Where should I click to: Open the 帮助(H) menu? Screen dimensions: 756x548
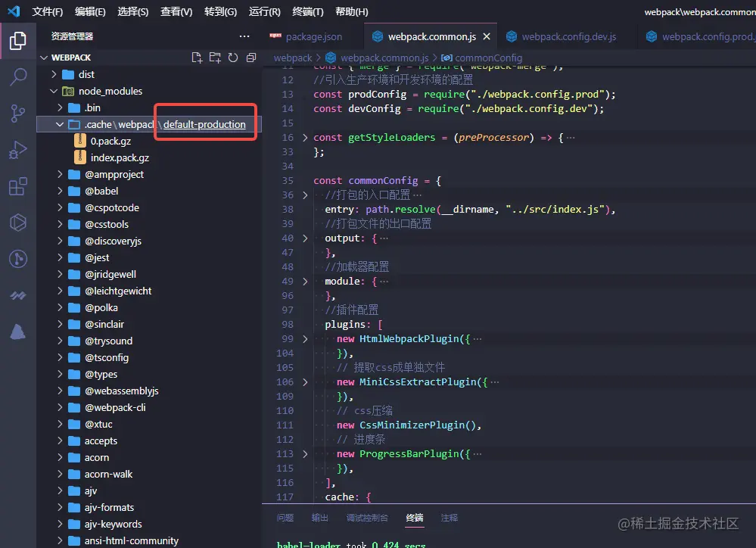point(351,11)
